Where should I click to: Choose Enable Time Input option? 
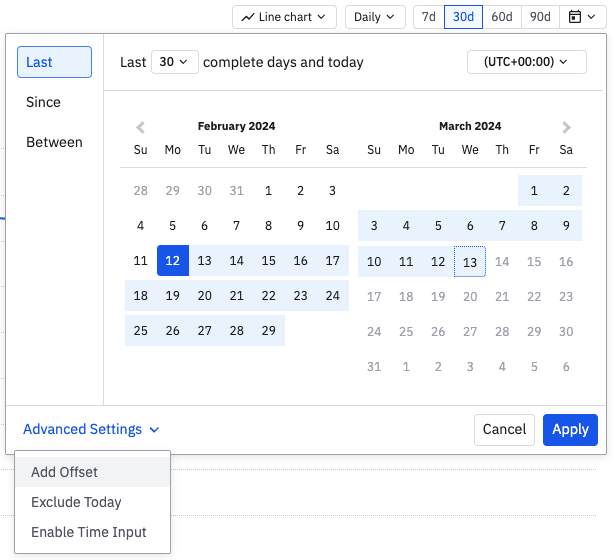[x=92, y=532]
